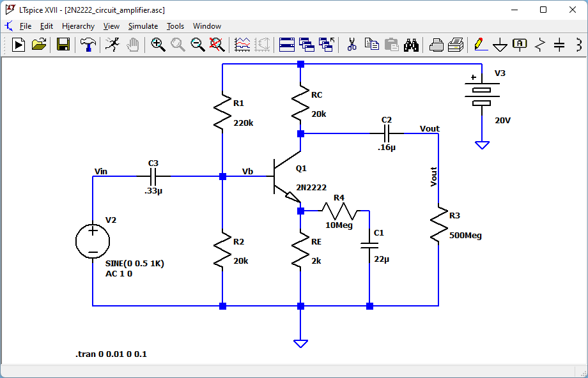Click the R3 500Meg resistor value
The height and width of the screenshot is (378, 588).
465,235
